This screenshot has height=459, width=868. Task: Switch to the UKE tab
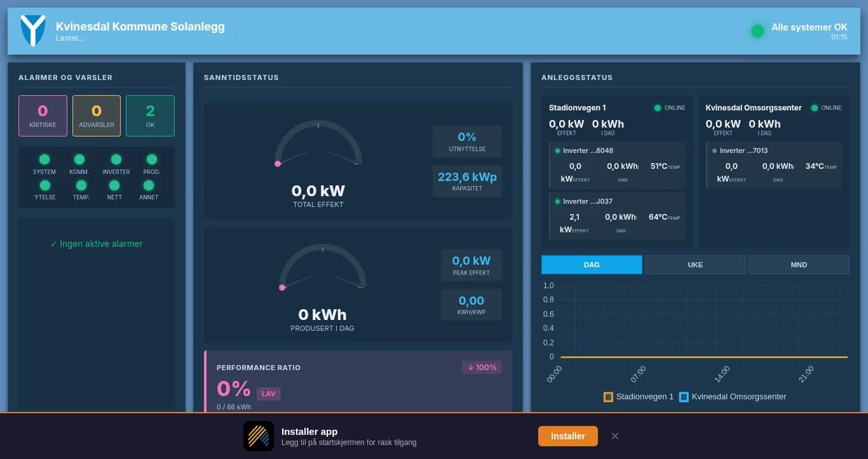pos(695,264)
